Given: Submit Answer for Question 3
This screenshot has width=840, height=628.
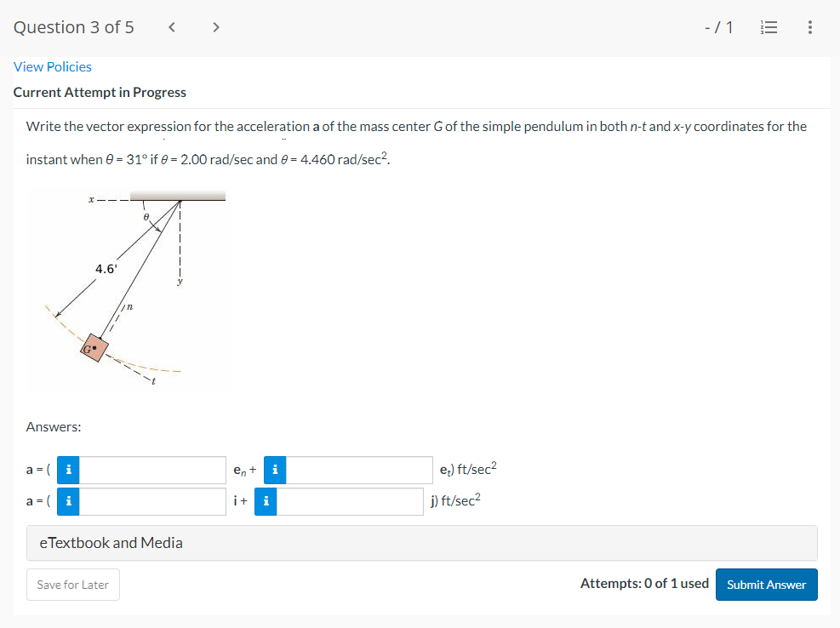Looking at the screenshot, I should pyautogui.click(x=766, y=585).
